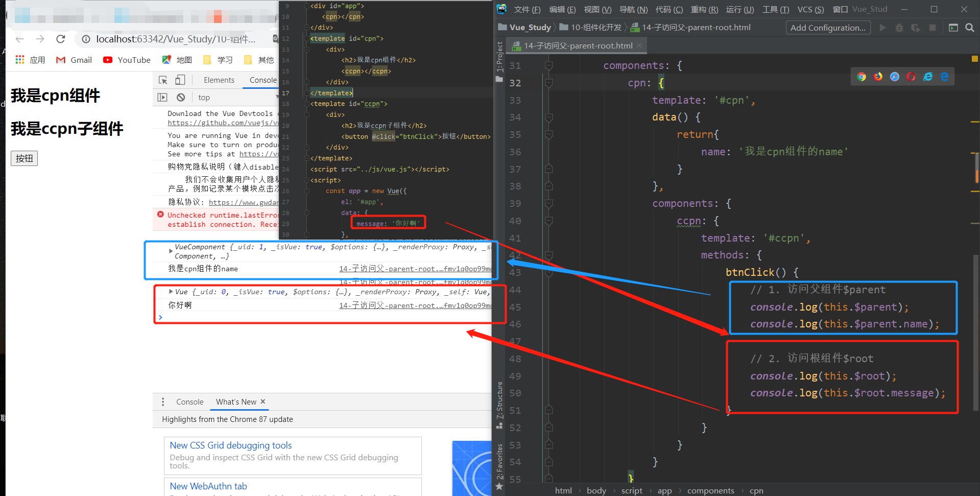Click the Vue_Study breadcrumb in the navigation bar
This screenshot has height=496, width=980.
525,28
